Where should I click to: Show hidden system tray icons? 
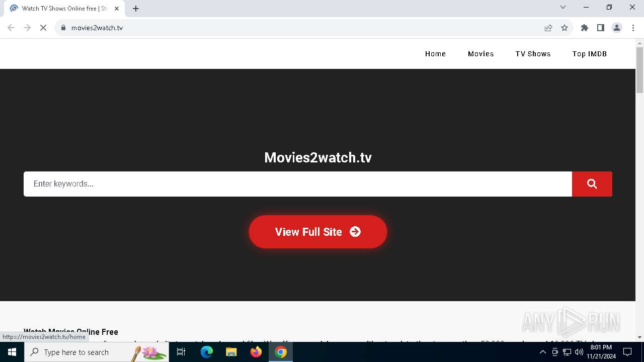coord(542,352)
